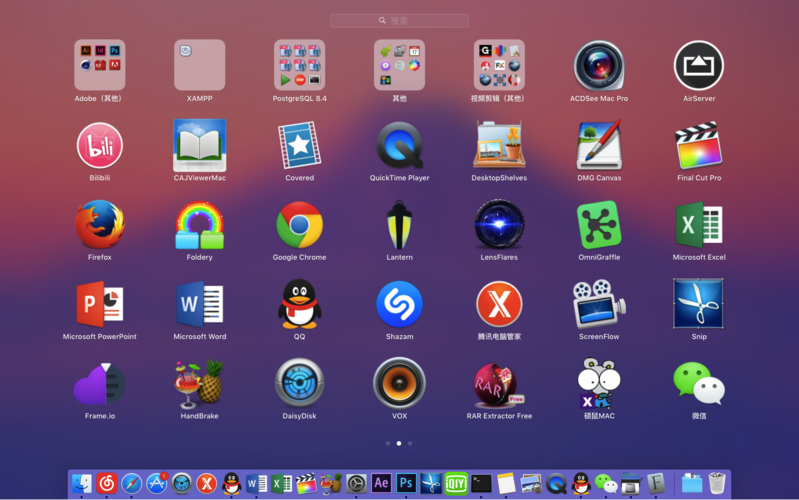Viewport: 799px width, 500px height.
Task: Launch the Shazam app
Action: 399,304
